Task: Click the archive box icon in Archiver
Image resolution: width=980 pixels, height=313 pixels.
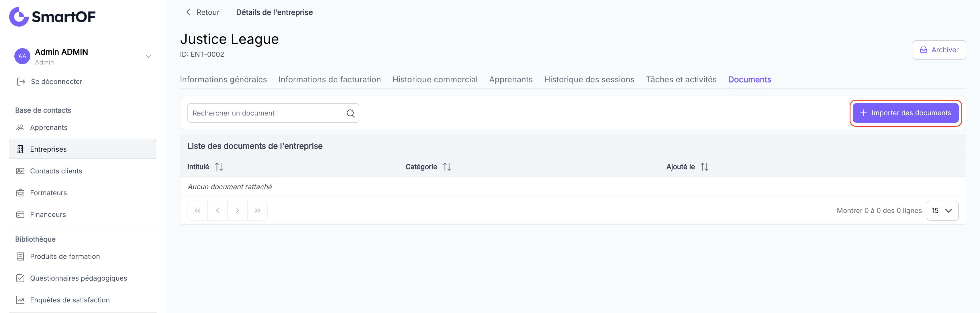Action: coord(923,50)
